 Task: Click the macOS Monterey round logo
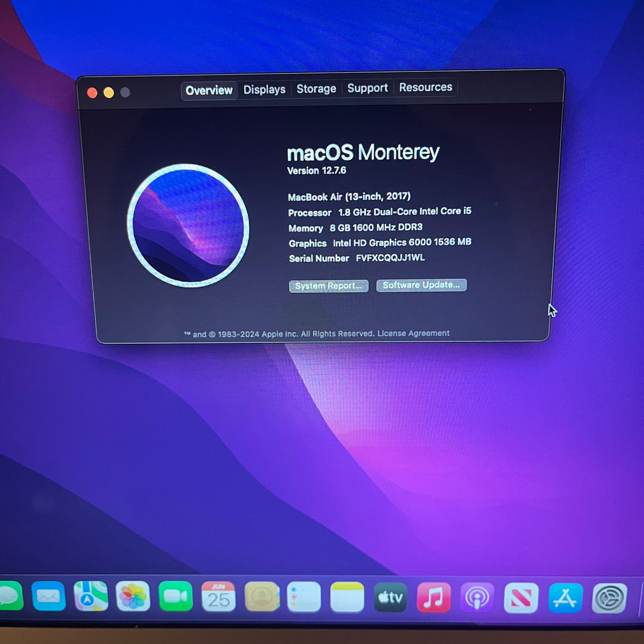point(188,226)
